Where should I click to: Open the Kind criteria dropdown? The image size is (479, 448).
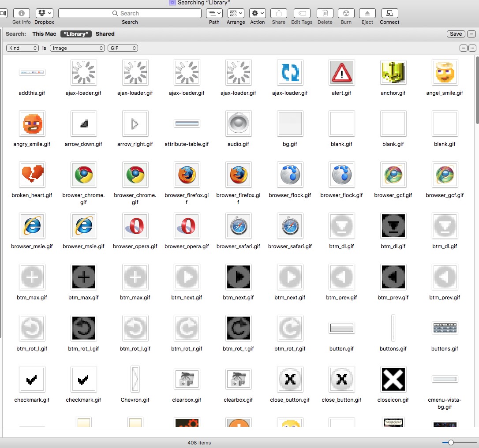[x=22, y=48]
